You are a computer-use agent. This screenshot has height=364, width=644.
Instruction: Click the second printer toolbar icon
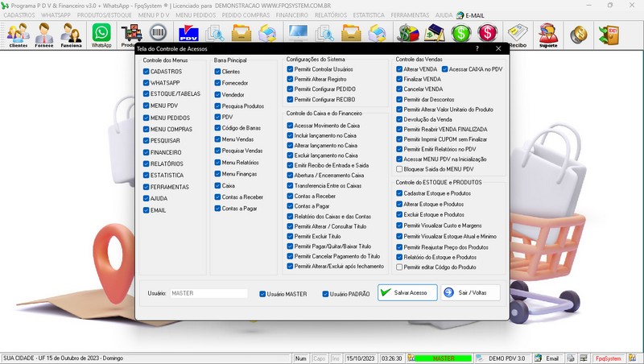pos(377,33)
